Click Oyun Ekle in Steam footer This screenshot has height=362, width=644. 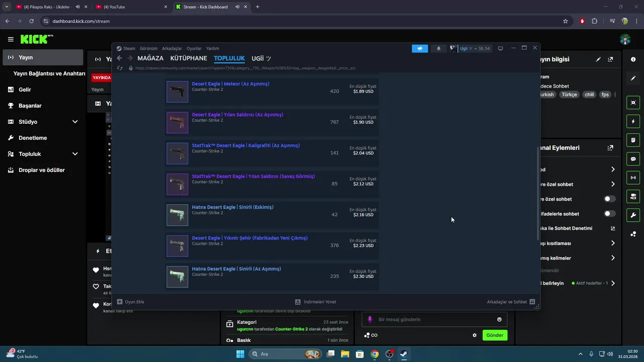pos(130,302)
